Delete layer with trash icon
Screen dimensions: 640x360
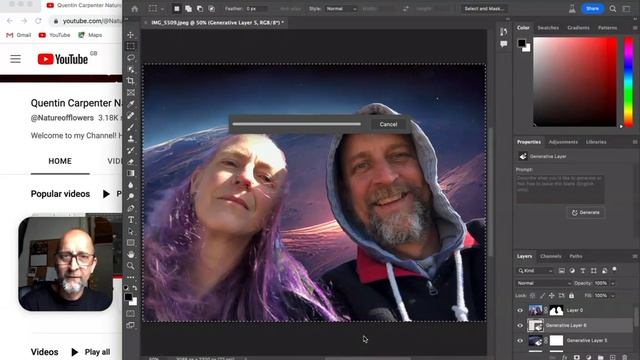pos(625,357)
